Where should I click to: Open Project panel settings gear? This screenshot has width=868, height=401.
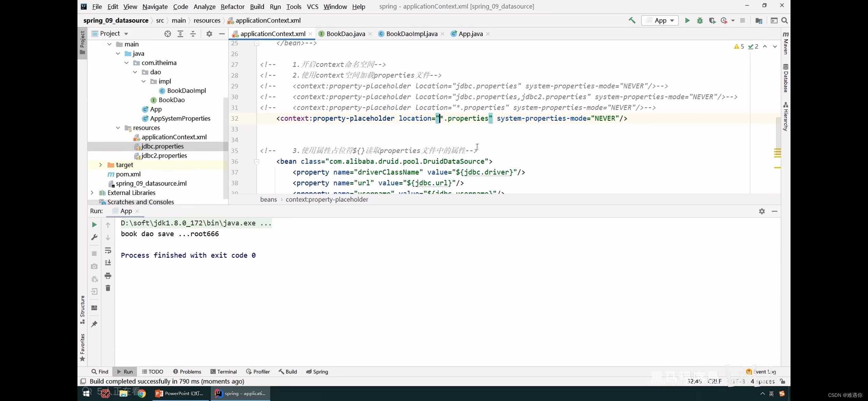pos(209,34)
